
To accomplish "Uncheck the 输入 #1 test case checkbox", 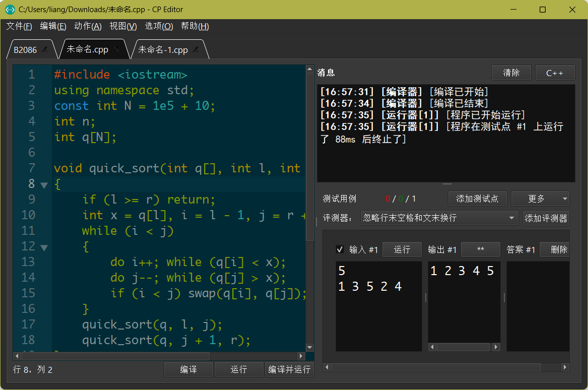I will pos(340,249).
